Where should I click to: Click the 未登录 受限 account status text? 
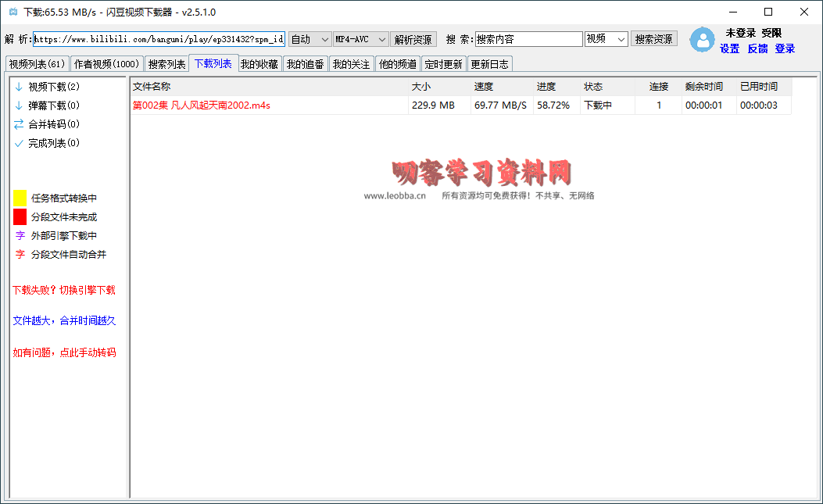pos(753,33)
